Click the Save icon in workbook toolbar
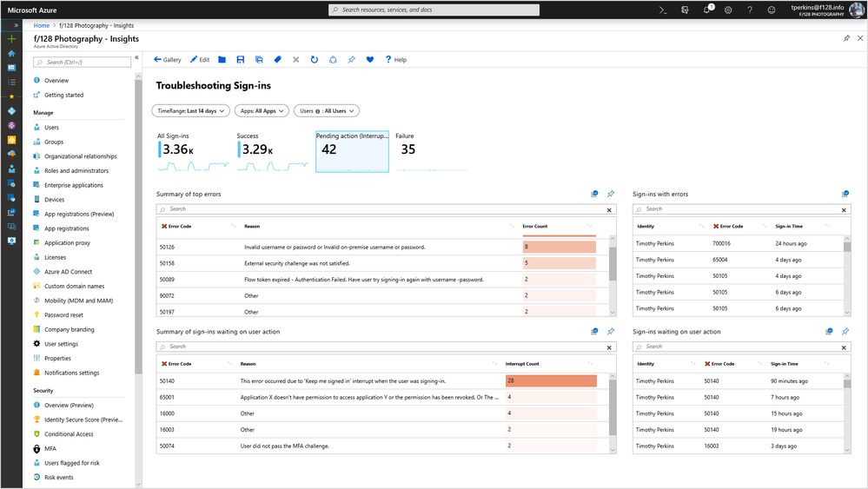Image resolution: width=868 pixels, height=489 pixels. click(x=241, y=60)
